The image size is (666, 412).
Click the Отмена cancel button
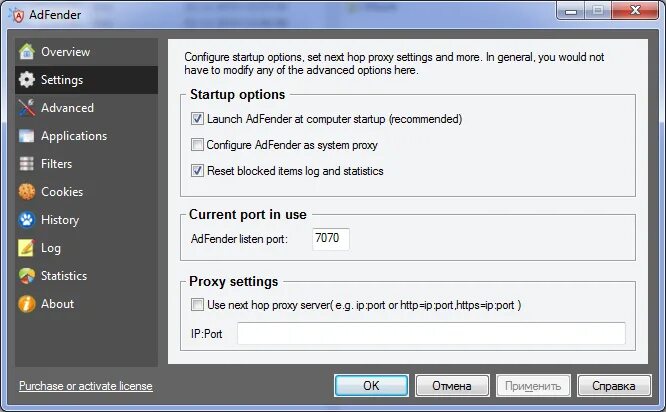(x=452, y=386)
